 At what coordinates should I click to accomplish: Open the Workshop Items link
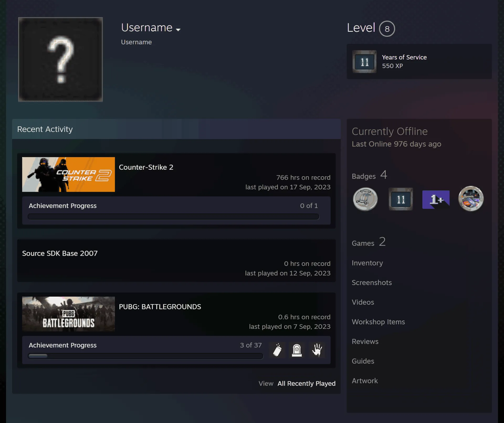tap(378, 322)
